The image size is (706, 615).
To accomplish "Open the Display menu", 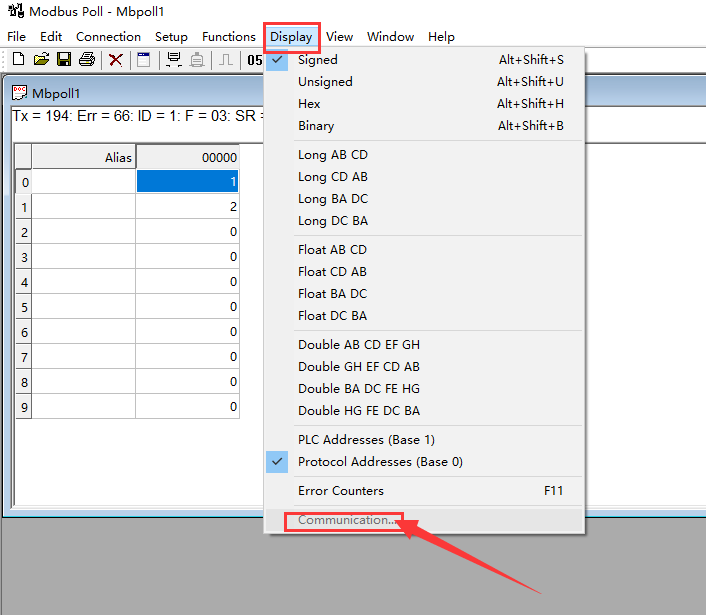I will (291, 37).
